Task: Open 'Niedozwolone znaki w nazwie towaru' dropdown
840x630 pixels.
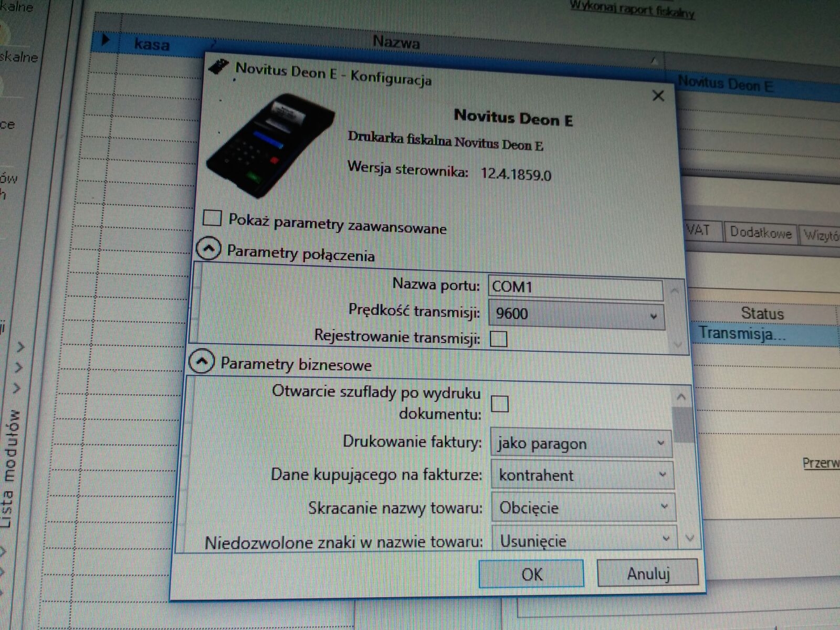Action: [x=584, y=540]
